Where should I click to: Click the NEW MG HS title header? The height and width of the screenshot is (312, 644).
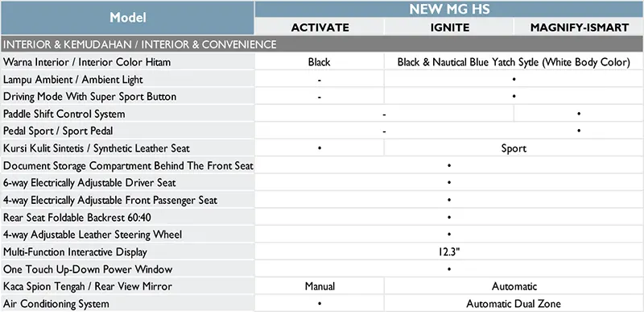click(449, 9)
